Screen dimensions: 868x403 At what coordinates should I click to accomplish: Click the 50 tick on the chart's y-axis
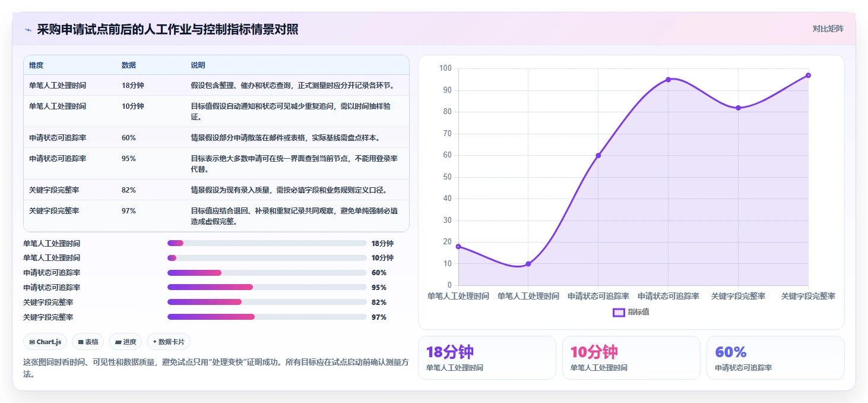pyautogui.click(x=447, y=177)
